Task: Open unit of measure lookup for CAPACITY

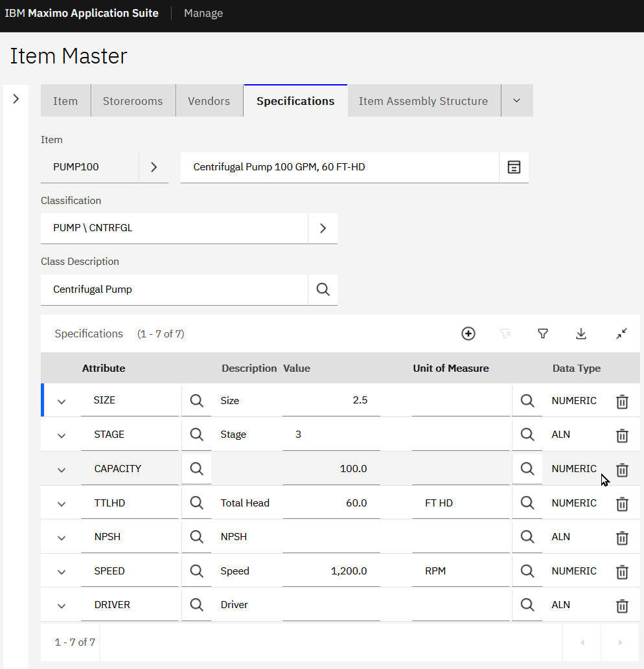Action: click(527, 468)
